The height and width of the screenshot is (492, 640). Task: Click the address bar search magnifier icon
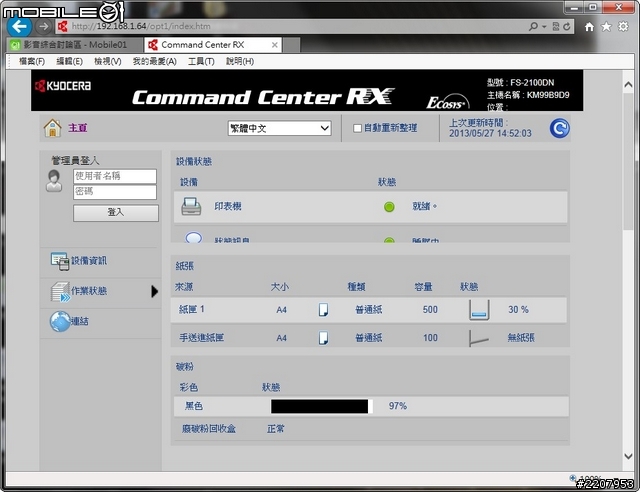click(x=533, y=27)
